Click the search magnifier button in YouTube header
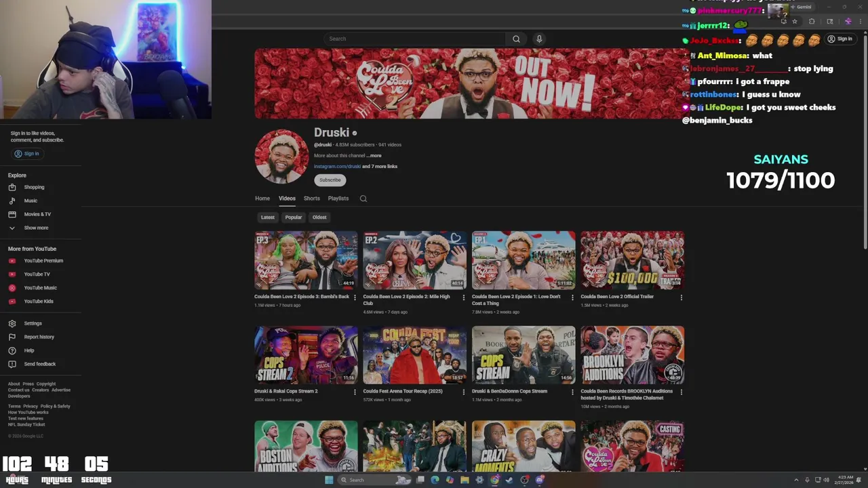 tap(516, 39)
